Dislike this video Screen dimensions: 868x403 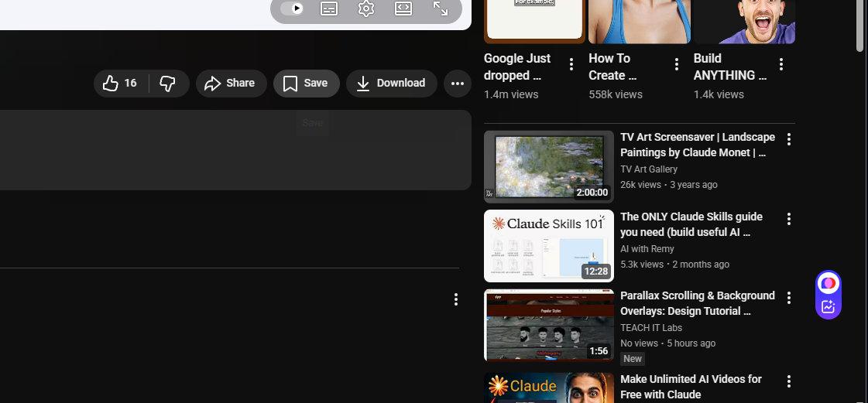pyautogui.click(x=168, y=84)
